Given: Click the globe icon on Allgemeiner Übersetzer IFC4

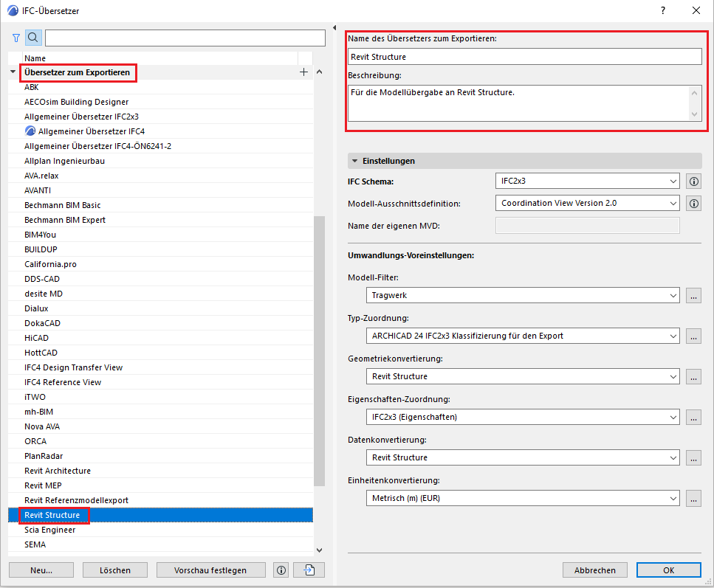Looking at the screenshot, I should 27,131.
